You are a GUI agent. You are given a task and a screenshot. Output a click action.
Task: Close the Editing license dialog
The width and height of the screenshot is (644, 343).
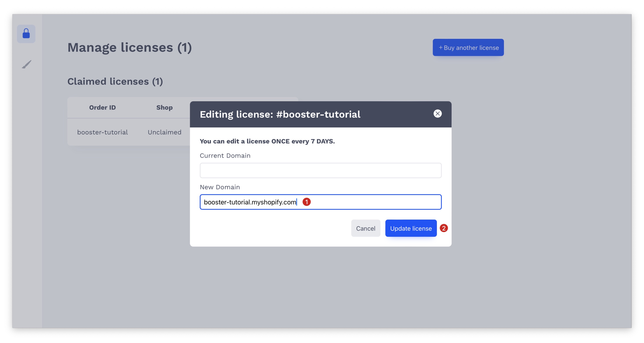(x=437, y=114)
